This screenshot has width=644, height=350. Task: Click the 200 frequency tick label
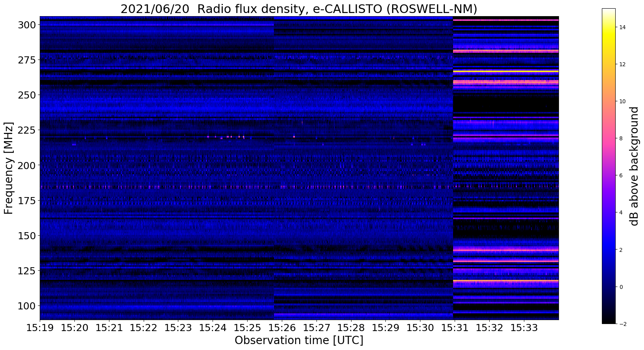coord(27,165)
